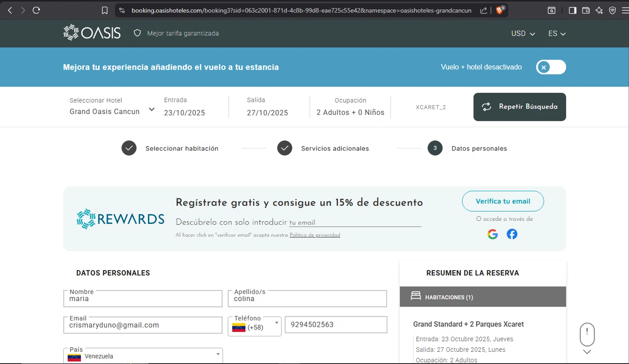Click the best rate guarantee shield icon
The image size is (629, 364).
[x=137, y=33]
